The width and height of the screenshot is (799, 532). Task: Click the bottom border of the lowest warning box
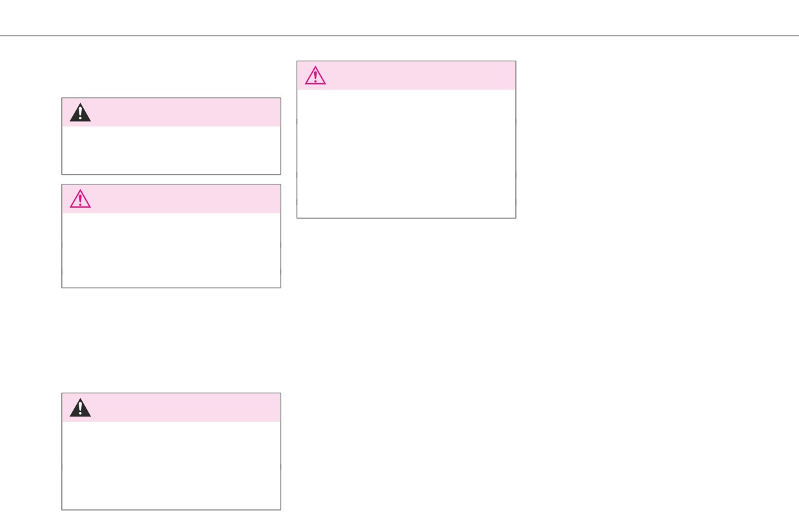tap(171, 510)
